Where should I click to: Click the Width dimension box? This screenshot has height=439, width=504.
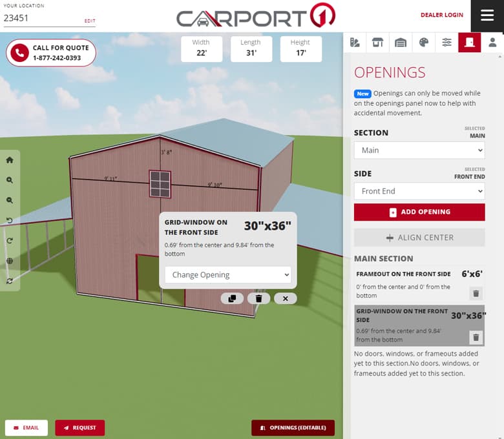201,49
